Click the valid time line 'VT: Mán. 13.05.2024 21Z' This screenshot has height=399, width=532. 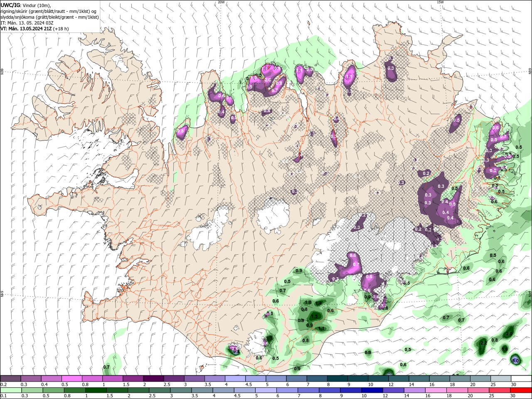pos(26,29)
